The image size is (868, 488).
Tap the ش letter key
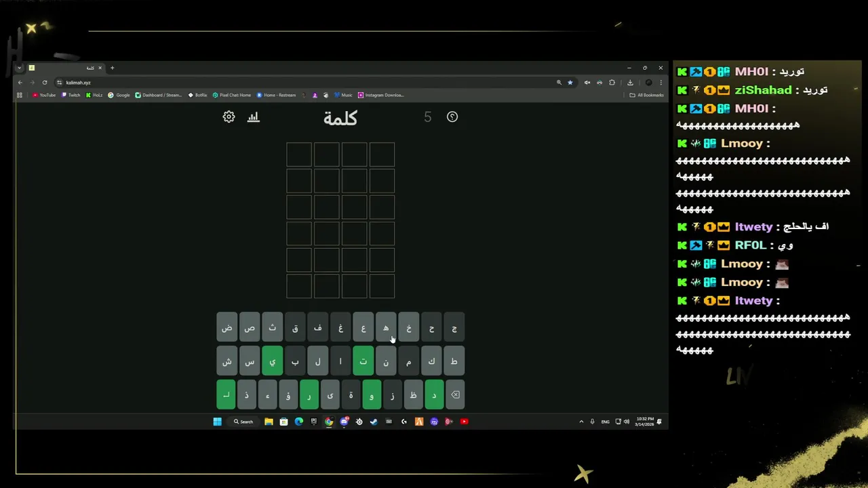[227, 361]
